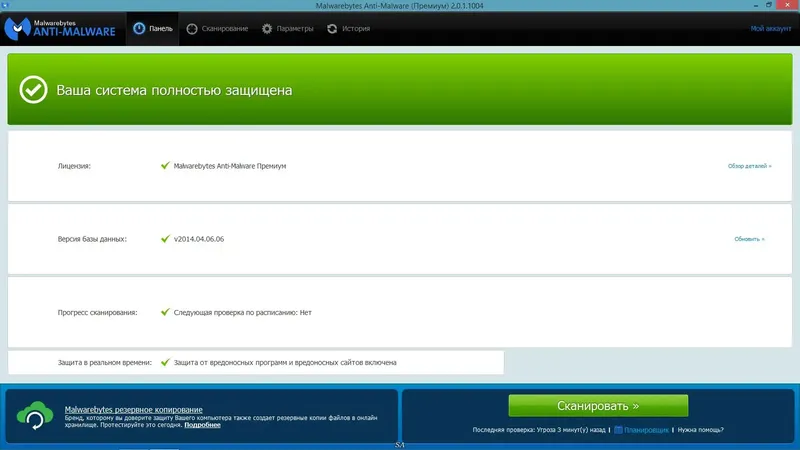Image resolution: width=800 pixels, height=450 pixels.
Task: Close the Malwarebytes window
Action: (x=788, y=5)
